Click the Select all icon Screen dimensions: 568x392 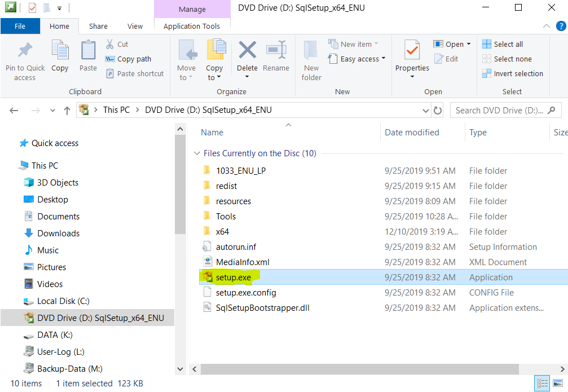point(487,44)
